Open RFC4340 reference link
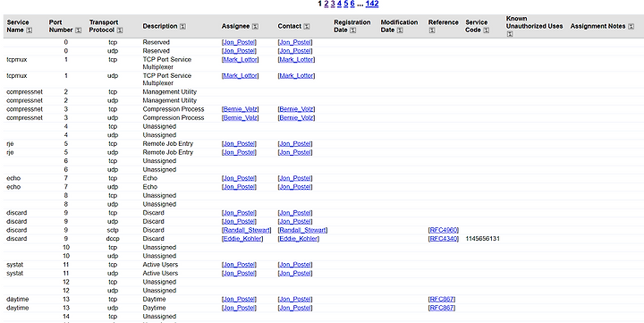 click(x=444, y=239)
